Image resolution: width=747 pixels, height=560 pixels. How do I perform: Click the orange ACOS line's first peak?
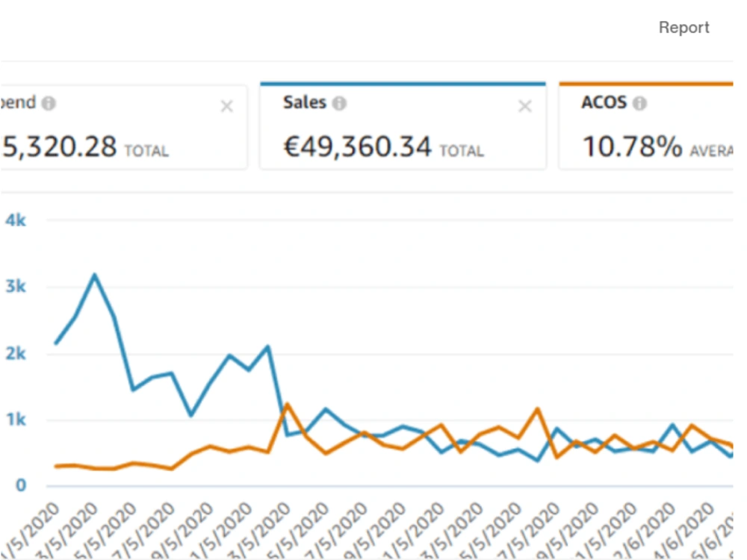pos(287,404)
